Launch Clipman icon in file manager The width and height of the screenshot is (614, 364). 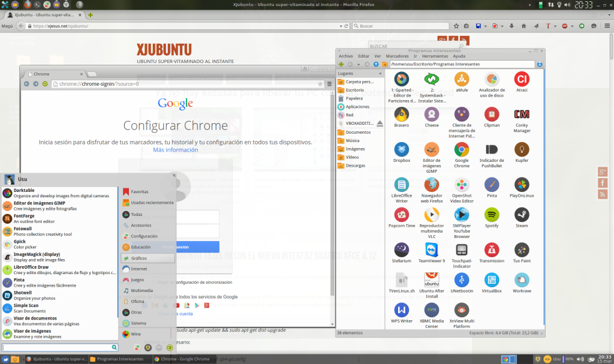(x=492, y=115)
